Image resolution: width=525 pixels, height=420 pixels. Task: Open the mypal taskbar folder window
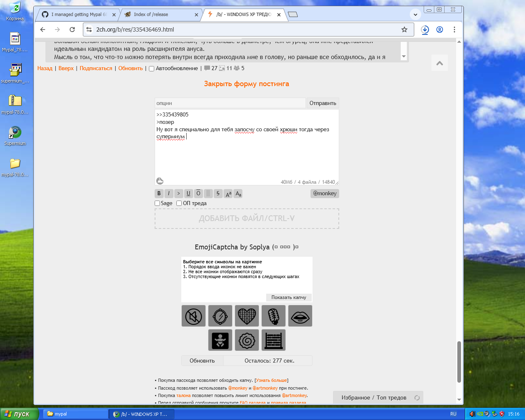pyautogui.click(x=75, y=414)
